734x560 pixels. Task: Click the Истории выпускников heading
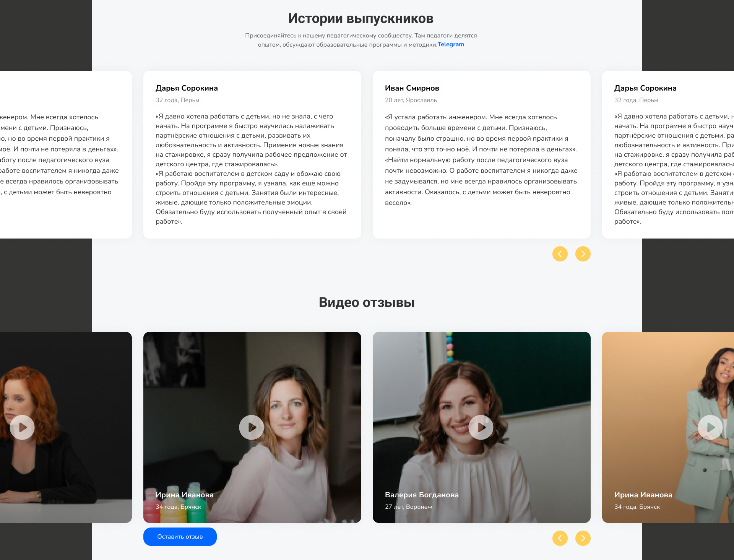pyautogui.click(x=361, y=18)
